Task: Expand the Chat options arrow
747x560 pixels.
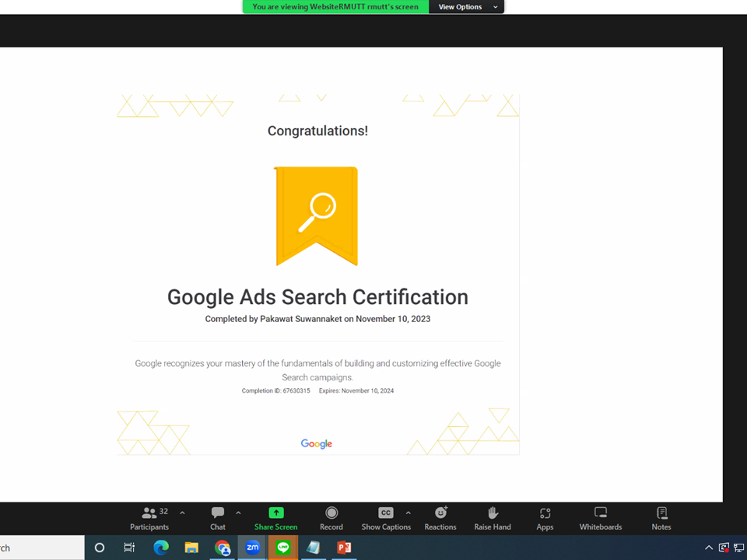Action: tap(238, 513)
